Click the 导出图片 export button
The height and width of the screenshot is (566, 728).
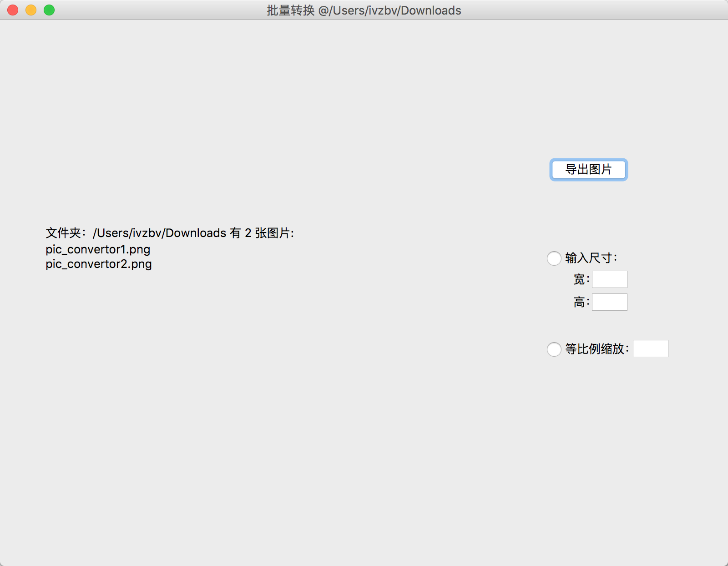(588, 169)
